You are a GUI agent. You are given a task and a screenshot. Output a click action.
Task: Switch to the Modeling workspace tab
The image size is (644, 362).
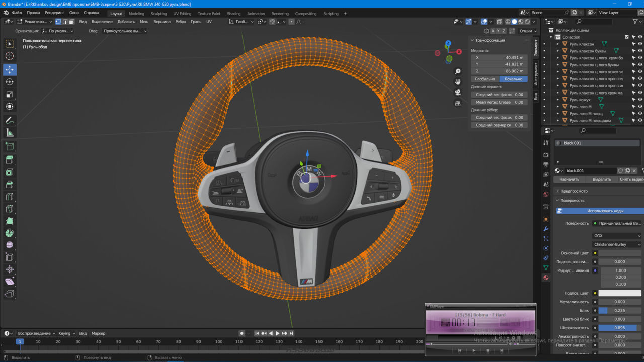click(x=136, y=14)
